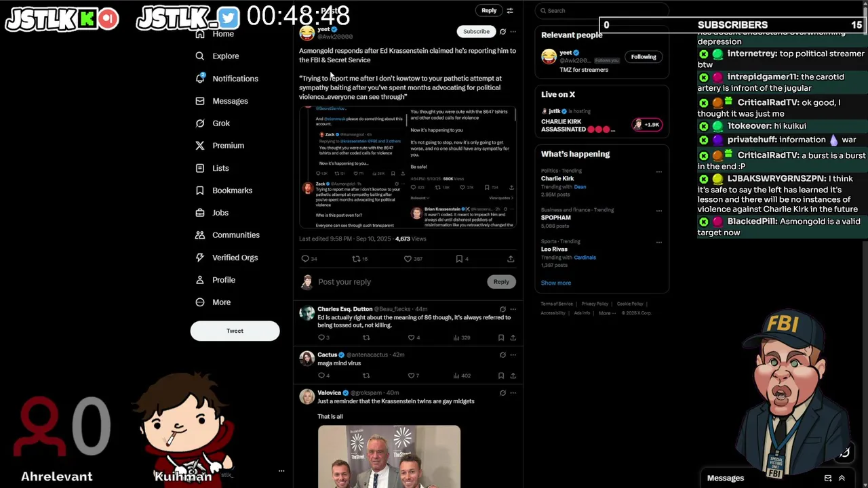The image size is (868, 488).
Task: Like the Cactus reply
Action: click(x=411, y=375)
